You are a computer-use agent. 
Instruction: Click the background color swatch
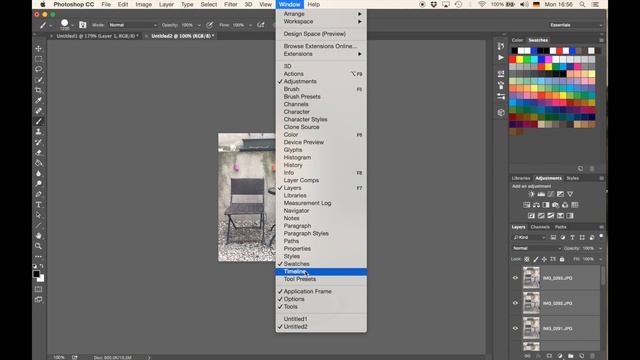[x=41, y=279]
